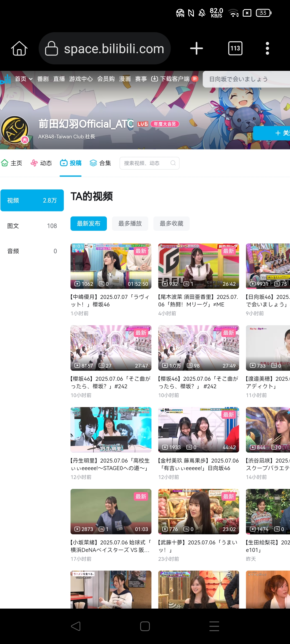This screenshot has height=644, width=290.
Task: Open 游戏中心 in the top navigation
Action: tap(81, 79)
